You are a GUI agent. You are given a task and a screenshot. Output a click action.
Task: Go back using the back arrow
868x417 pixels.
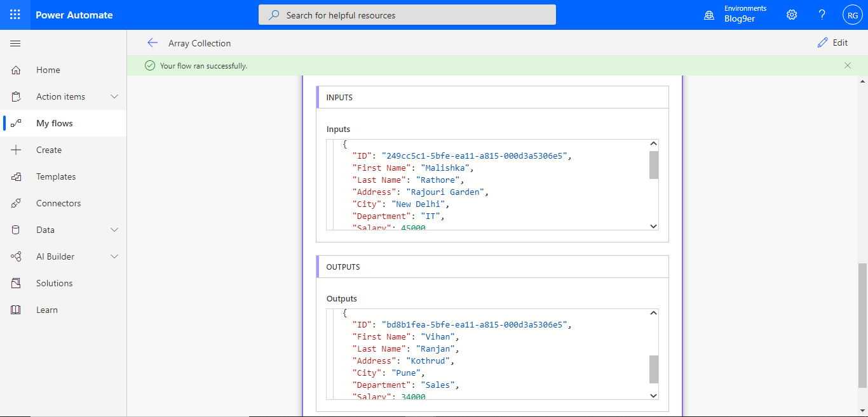(x=153, y=43)
